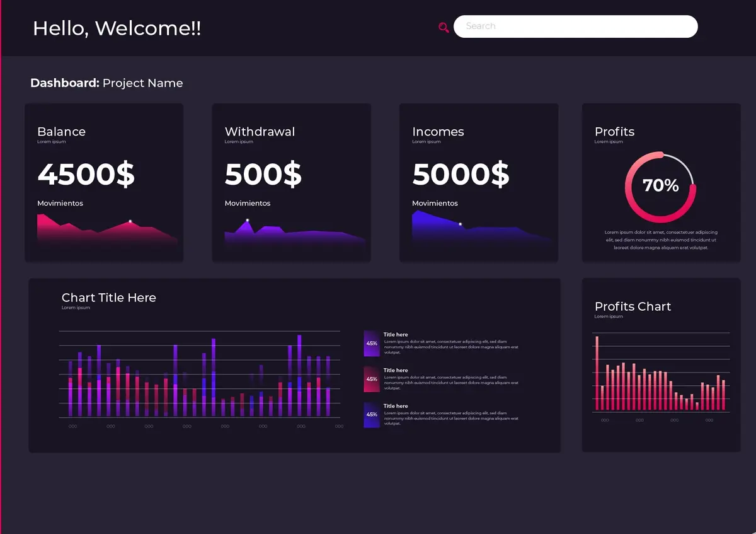Click the Chart Title Here heading

108,298
